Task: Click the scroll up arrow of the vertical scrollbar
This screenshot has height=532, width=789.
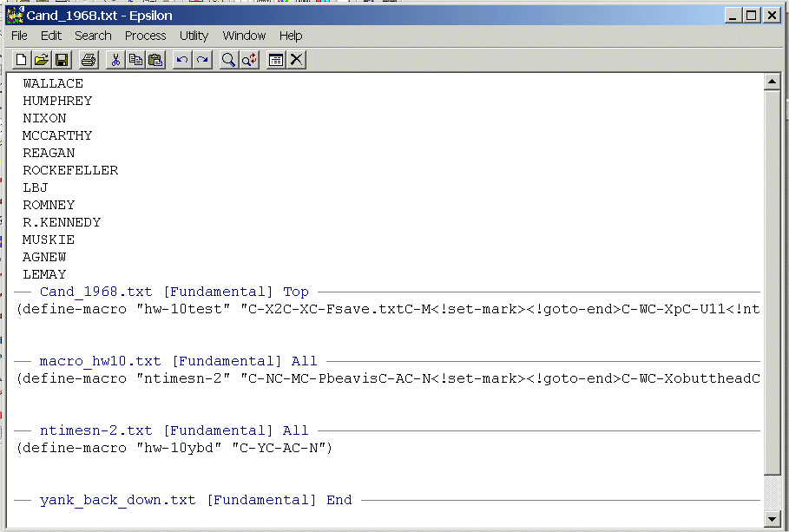Action: [x=771, y=82]
